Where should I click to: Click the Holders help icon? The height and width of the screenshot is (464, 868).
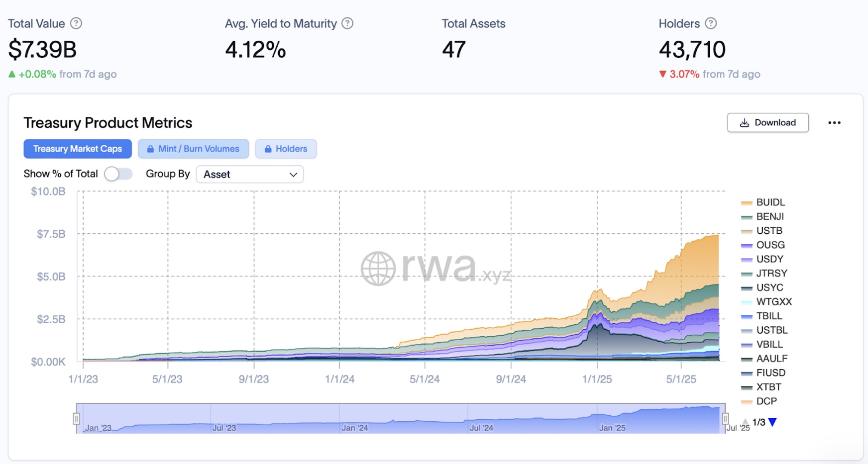711,23
